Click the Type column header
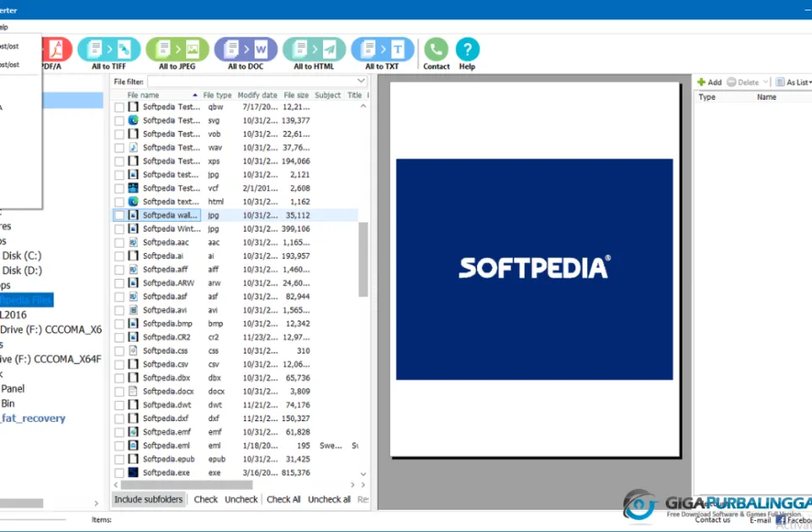Image resolution: width=812 pixels, height=532 pixels. coord(707,97)
